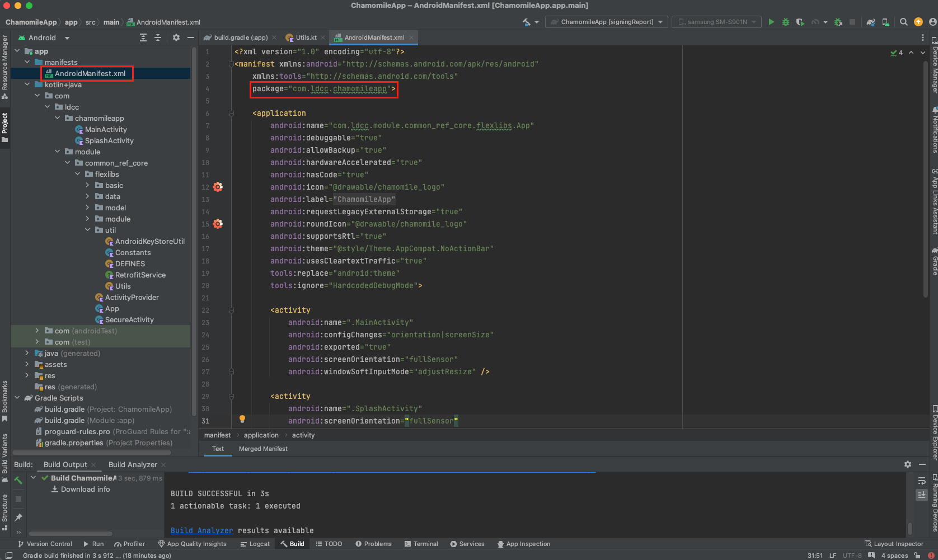Open the account avatar icon
Viewport: 938px width, 560px height.
(932, 22)
